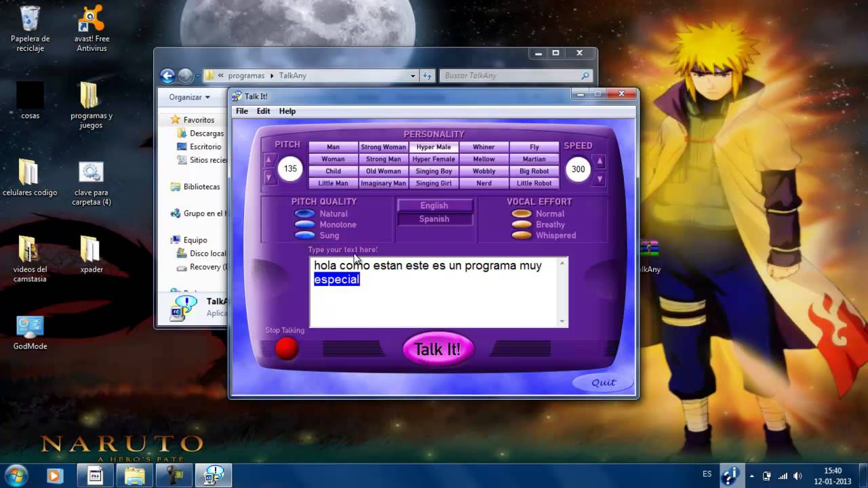Click scroll down arrow in text box

tap(561, 321)
